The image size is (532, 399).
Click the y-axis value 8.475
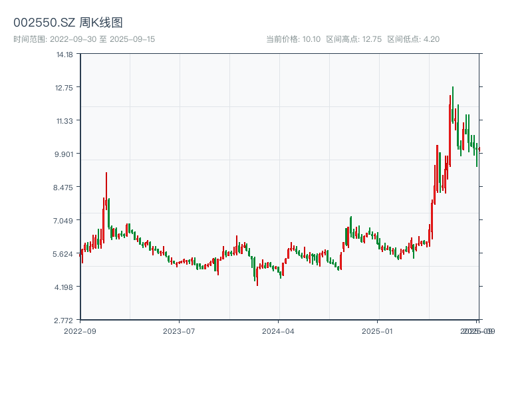point(63,188)
